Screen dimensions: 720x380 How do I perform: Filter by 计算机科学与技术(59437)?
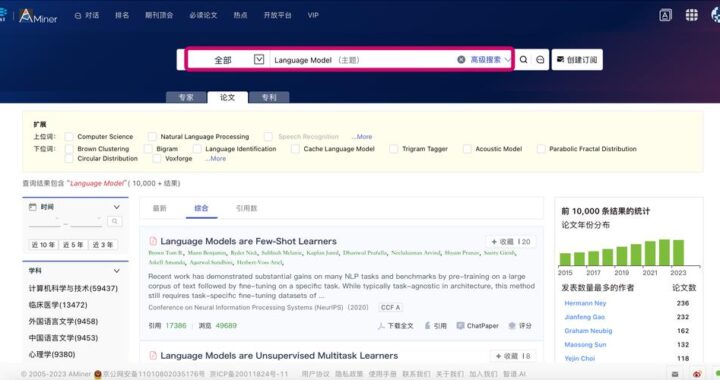tap(73, 288)
